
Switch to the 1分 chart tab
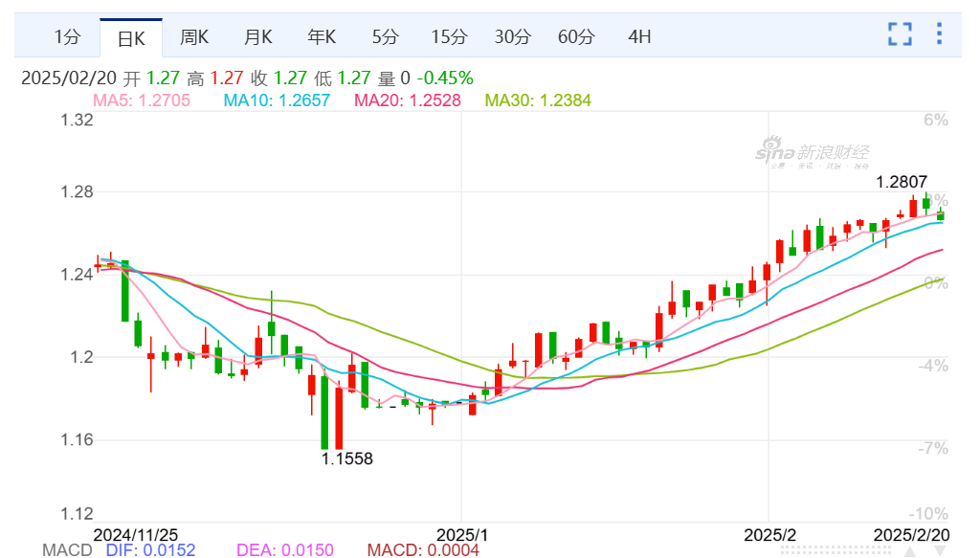pyautogui.click(x=68, y=37)
